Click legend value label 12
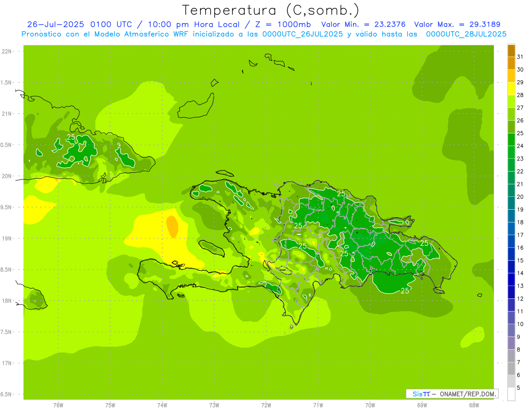532x411 pixels. pos(520,298)
